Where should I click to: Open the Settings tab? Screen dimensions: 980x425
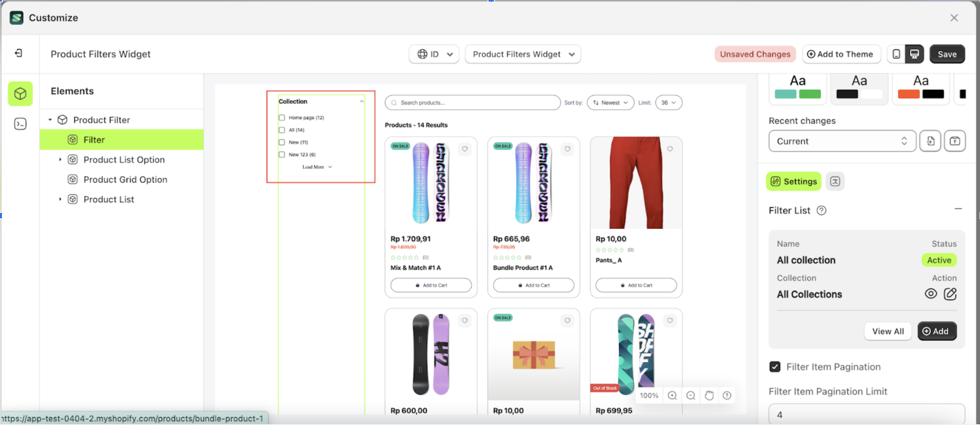(794, 181)
